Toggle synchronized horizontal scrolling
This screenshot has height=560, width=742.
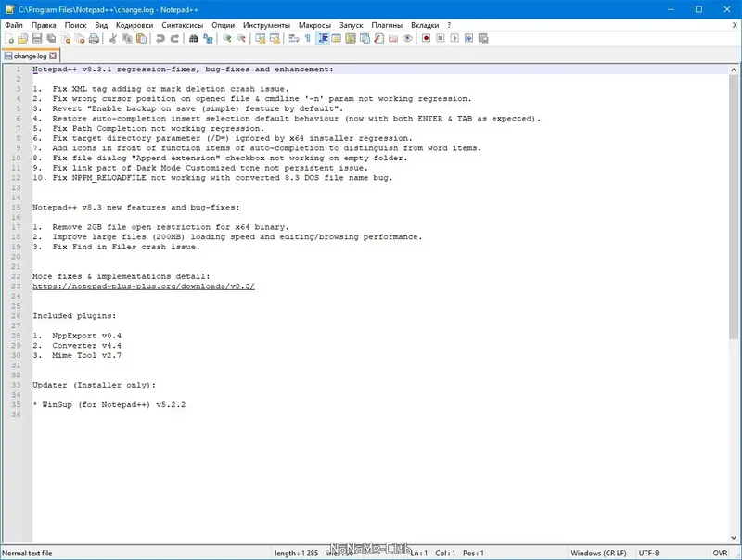(x=274, y=39)
